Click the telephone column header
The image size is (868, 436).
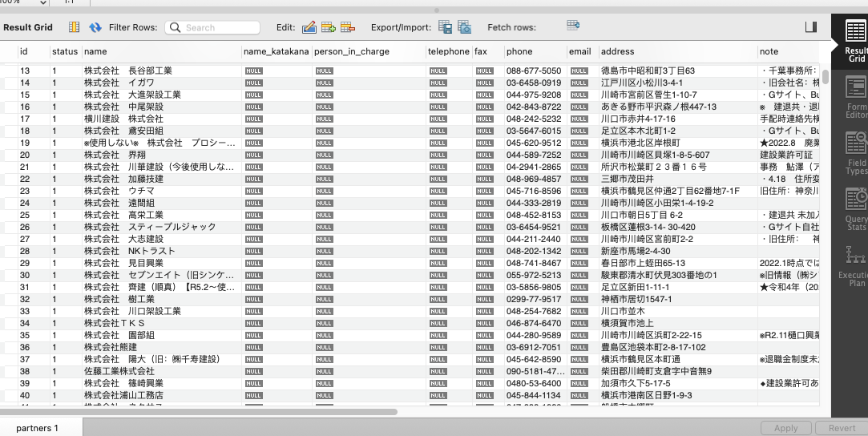coord(448,51)
